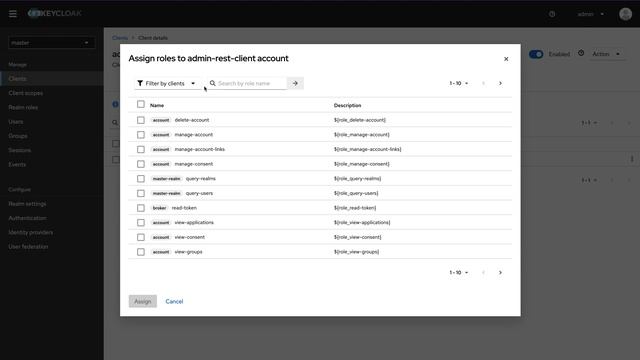640x360 pixels.
Task: Open User federation in sidebar
Action: tap(28, 247)
